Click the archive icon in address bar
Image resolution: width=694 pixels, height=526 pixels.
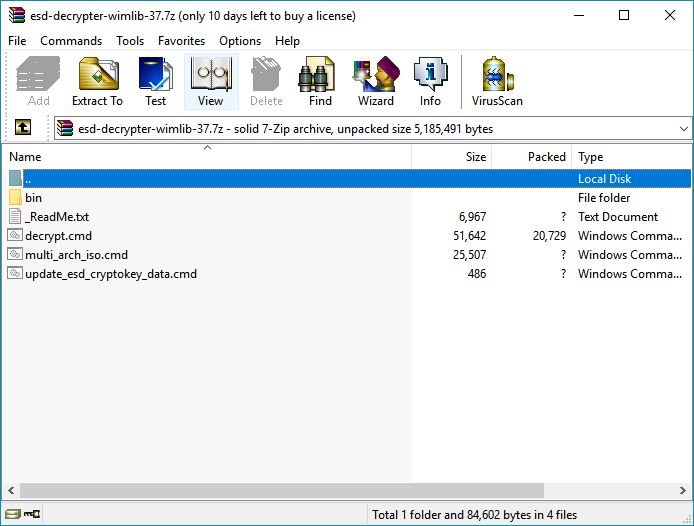[x=65, y=128]
